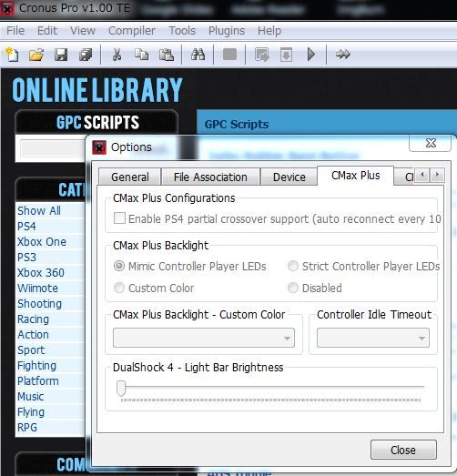Select the Wiimote category
Image resolution: width=457 pixels, height=476 pixels.
pos(37,289)
